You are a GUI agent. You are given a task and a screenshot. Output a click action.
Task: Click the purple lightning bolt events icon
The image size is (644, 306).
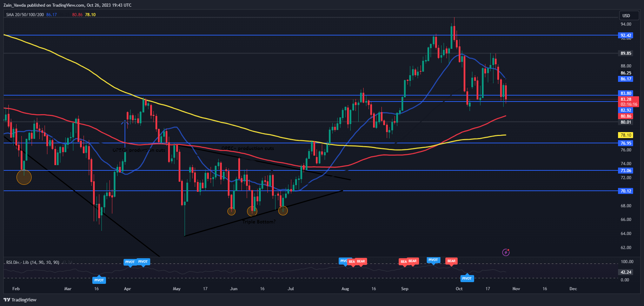tap(506, 252)
